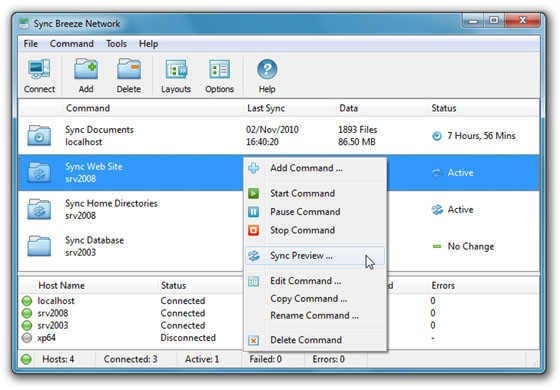Click the 1893 Files data cell
This screenshot has height=390, width=560.
point(358,130)
